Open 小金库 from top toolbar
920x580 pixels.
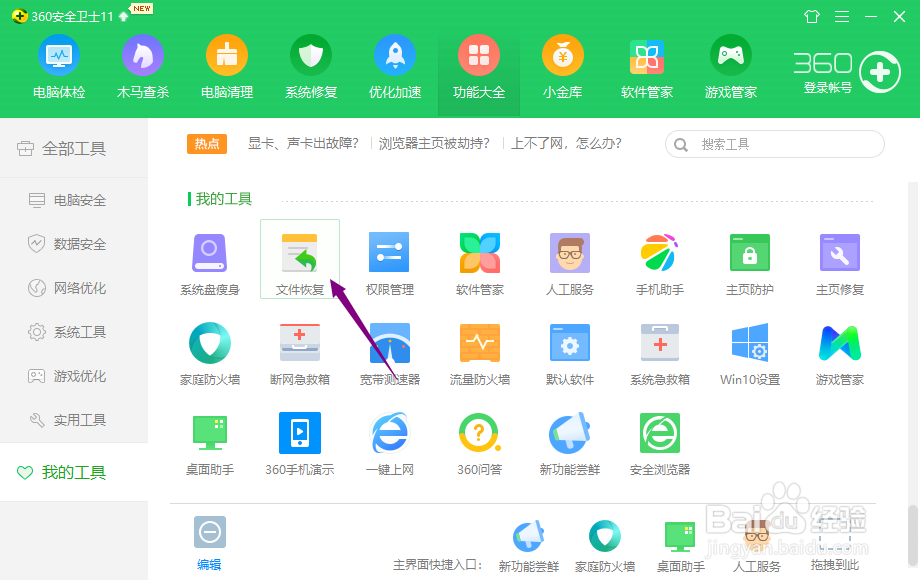(563, 67)
